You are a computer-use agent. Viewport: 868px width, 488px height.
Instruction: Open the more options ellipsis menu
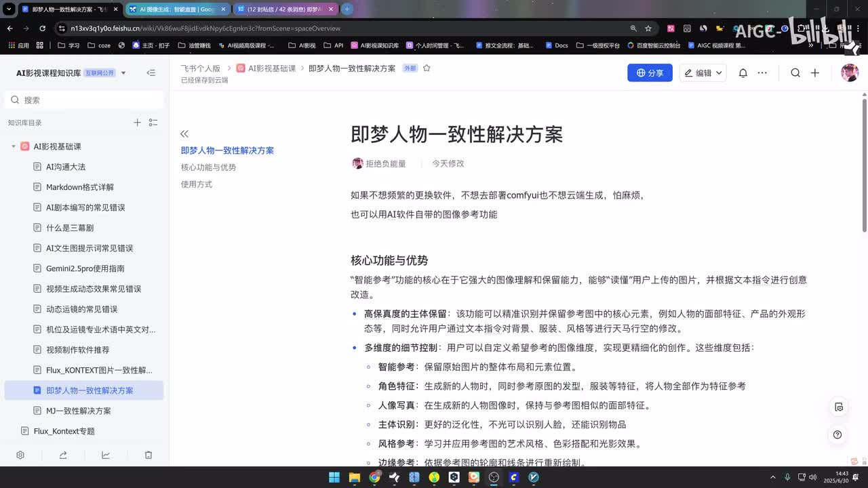762,73
